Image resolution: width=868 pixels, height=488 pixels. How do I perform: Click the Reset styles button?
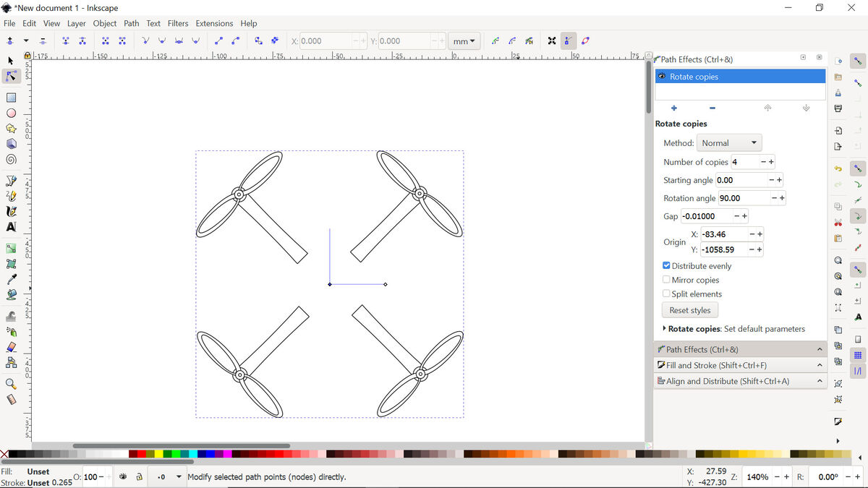click(690, 311)
